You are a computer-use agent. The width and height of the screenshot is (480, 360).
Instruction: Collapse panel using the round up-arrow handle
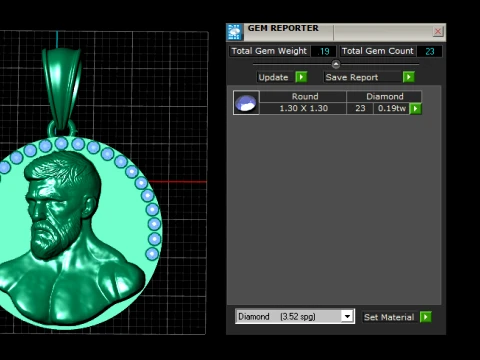pyautogui.click(x=336, y=64)
